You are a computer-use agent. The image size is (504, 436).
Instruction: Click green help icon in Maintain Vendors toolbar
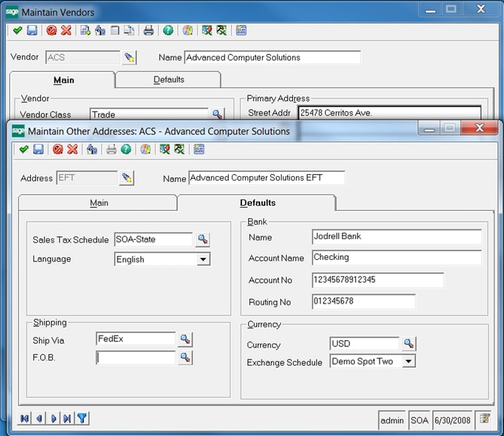click(167, 30)
